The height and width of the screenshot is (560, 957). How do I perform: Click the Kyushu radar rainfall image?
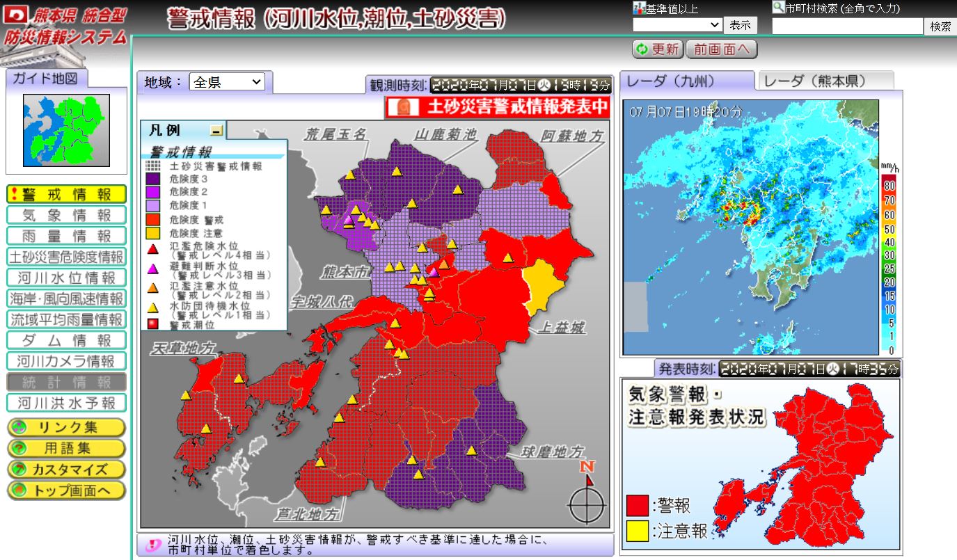pyautogui.click(x=751, y=227)
